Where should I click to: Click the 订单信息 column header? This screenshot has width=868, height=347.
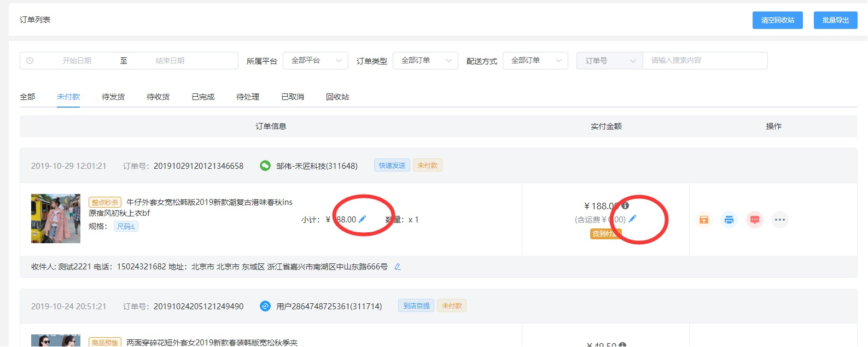[271, 126]
